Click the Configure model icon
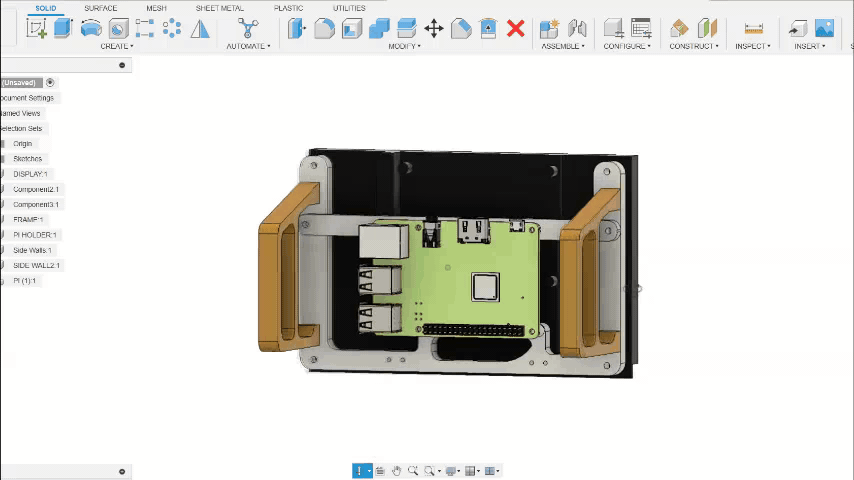Image resolution: width=854 pixels, height=480 pixels. pyautogui.click(x=614, y=28)
